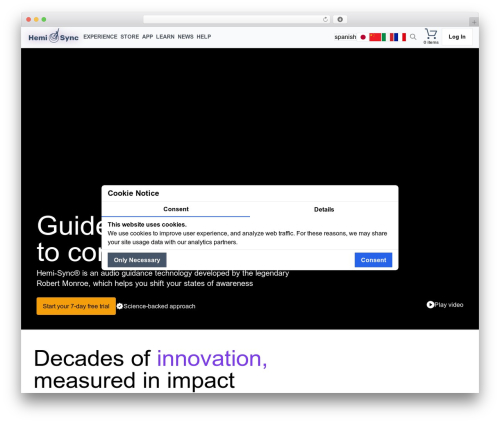Viewport: 500px width, 423px height.
Task: Click the blue Consent button
Action: [x=373, y=260]
